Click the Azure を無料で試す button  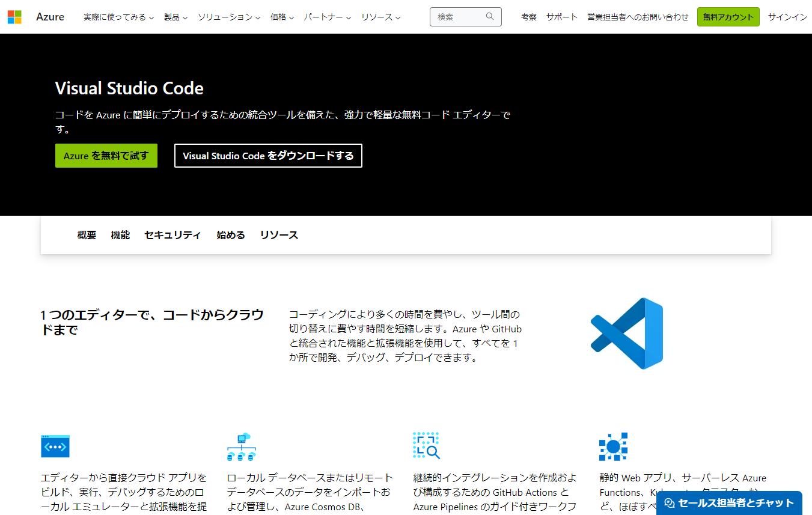click(x=106, y=156)
